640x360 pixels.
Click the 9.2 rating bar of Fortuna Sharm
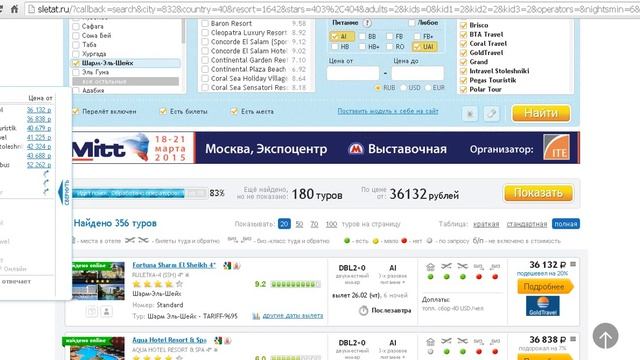click(x=296, y=284)
